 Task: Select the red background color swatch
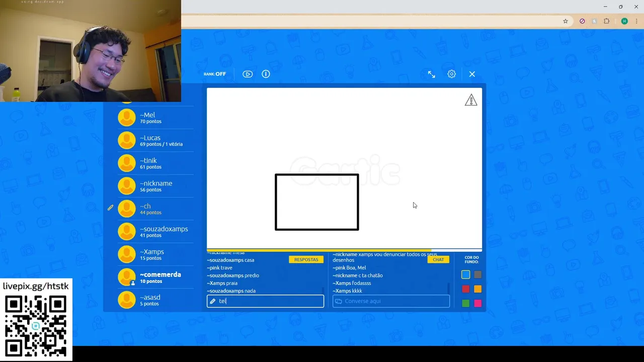point(466,289)
